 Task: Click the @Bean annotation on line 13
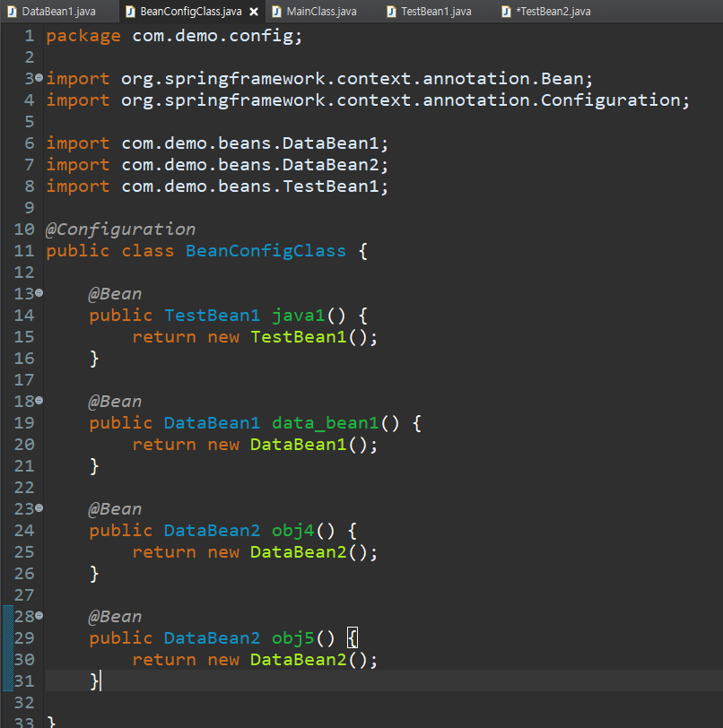(x=115, y=294)
